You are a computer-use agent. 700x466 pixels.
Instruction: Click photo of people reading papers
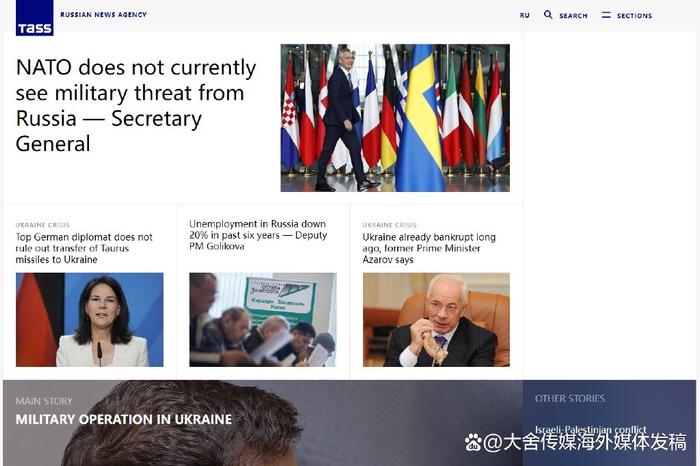pos(262,320)
